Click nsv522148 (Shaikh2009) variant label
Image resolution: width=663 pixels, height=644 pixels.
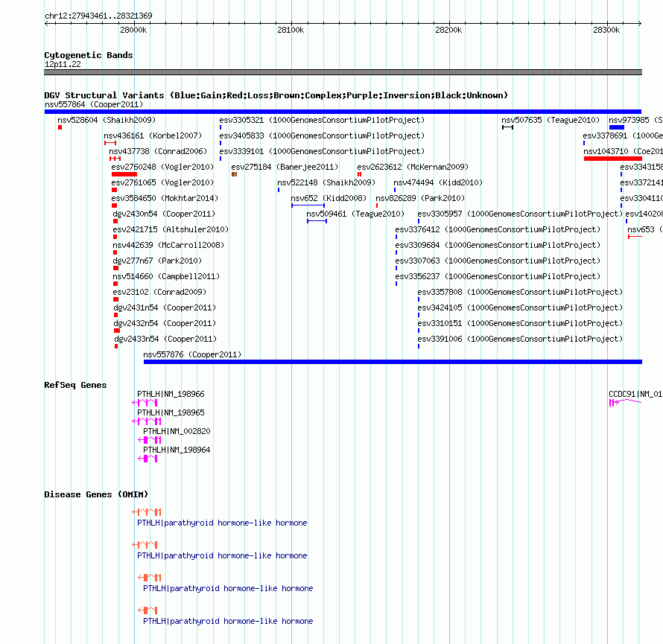click(x=326, y=182)
